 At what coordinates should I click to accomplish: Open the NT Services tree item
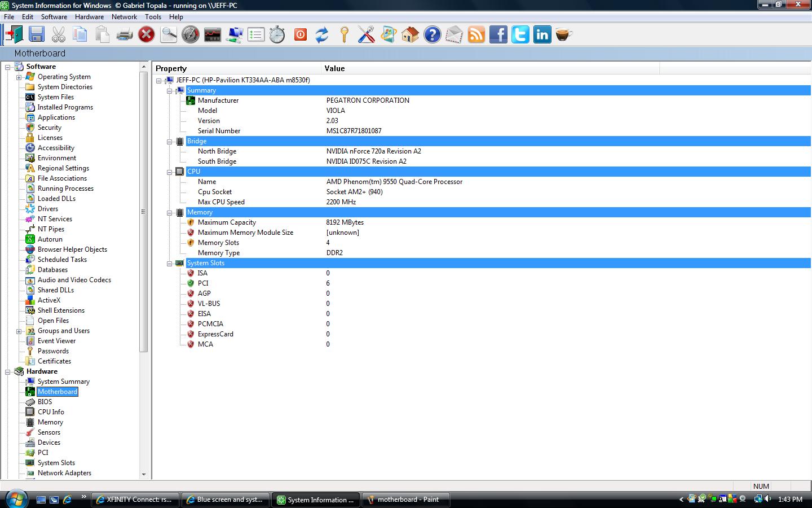click(55, 219)
